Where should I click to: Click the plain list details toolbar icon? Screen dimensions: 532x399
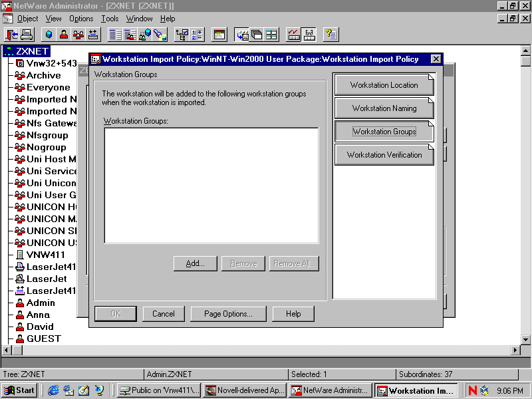tap(115, 35)
